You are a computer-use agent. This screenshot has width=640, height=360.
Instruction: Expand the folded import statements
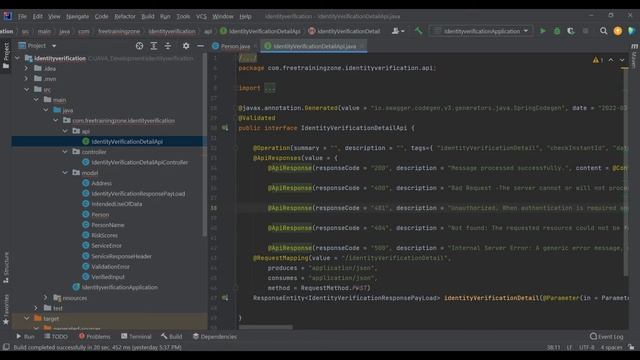tap(269, 88)
